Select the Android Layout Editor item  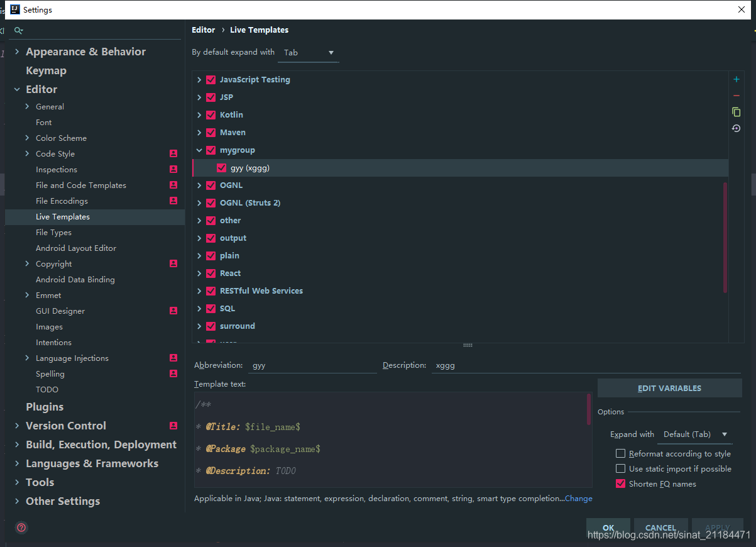(76, 248)
